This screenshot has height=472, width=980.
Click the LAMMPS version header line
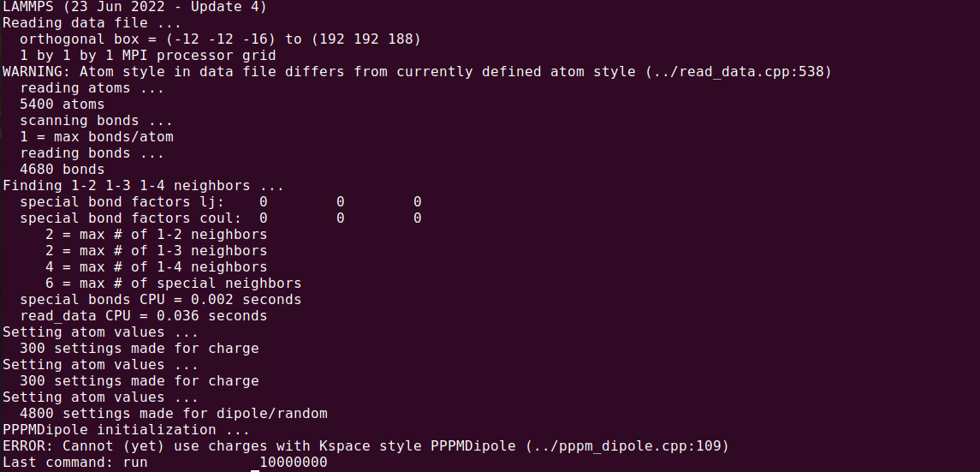coord(134,8)
